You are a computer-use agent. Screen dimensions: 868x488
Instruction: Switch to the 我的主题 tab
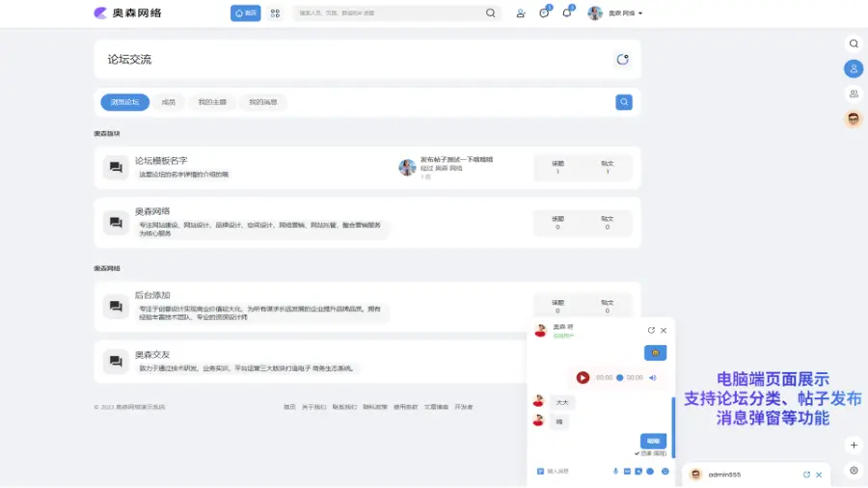coord(212,102)
